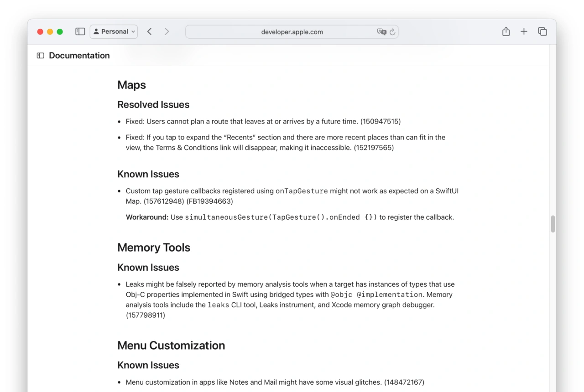This screenshot has height=392, width=584.
Task: Select the Memory Tools heading
Action: (x=154, y=248)
